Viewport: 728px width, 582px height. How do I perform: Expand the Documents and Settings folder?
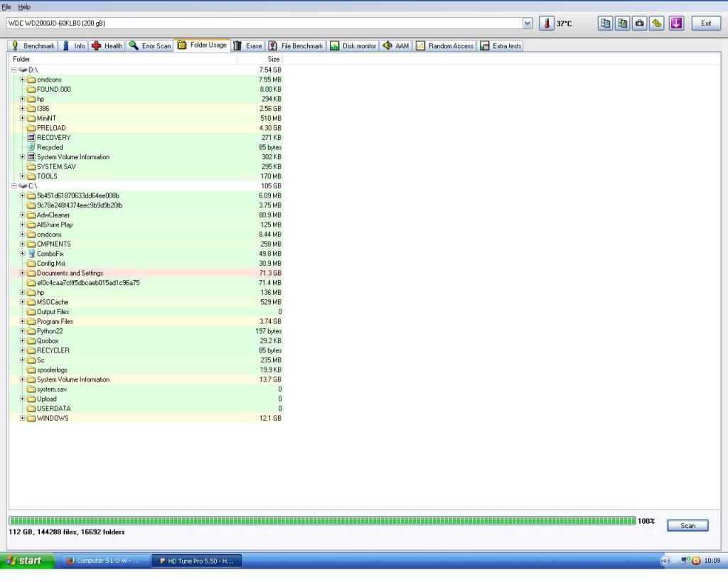23,273
